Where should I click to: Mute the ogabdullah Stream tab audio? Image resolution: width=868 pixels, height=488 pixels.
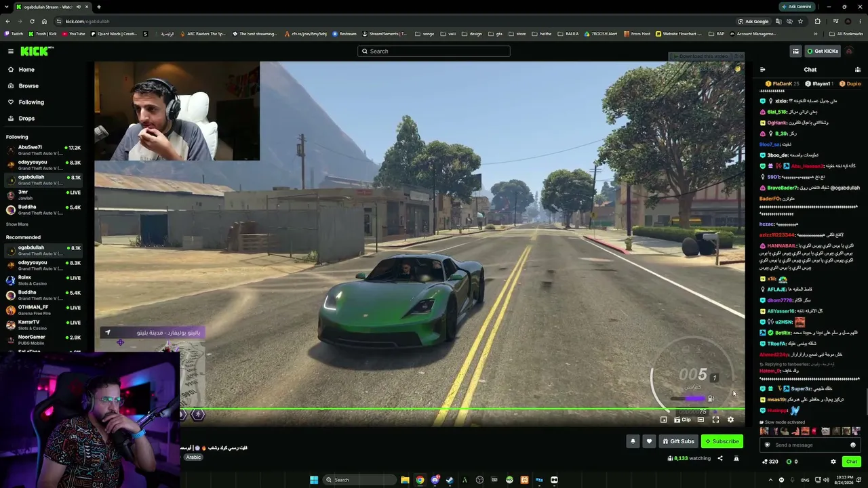(79, 7)
